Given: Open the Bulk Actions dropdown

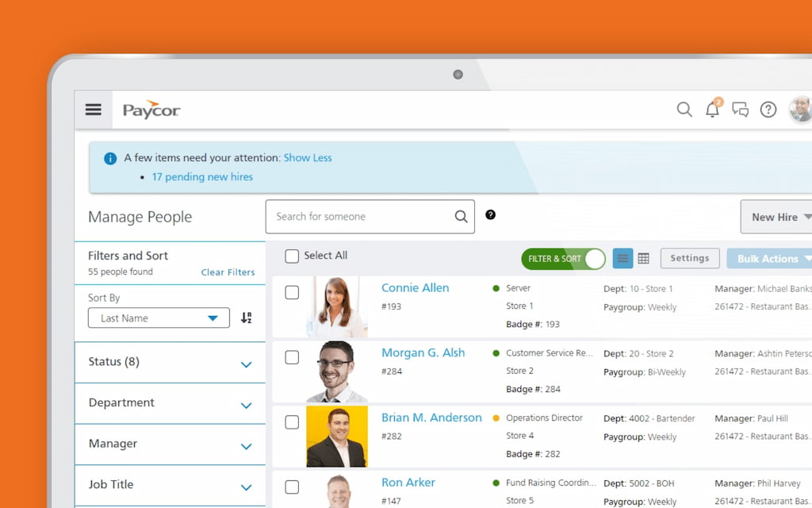Looking at the screenshot, I should (769, 258).
